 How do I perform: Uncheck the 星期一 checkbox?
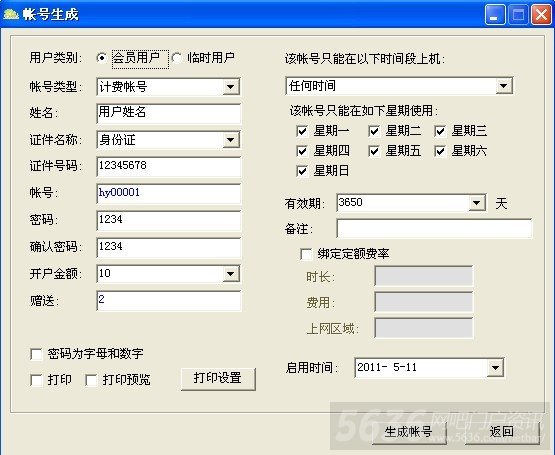302,131
